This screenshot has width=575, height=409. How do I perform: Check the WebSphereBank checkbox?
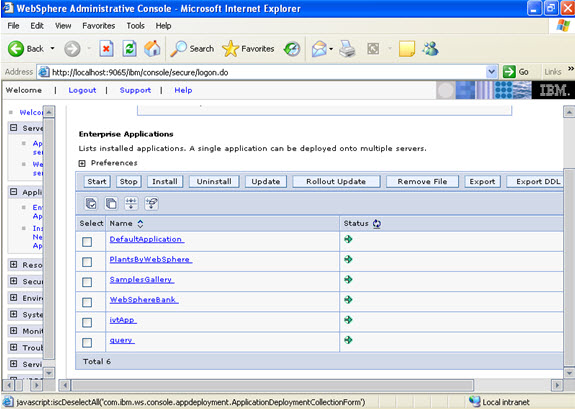87,302
